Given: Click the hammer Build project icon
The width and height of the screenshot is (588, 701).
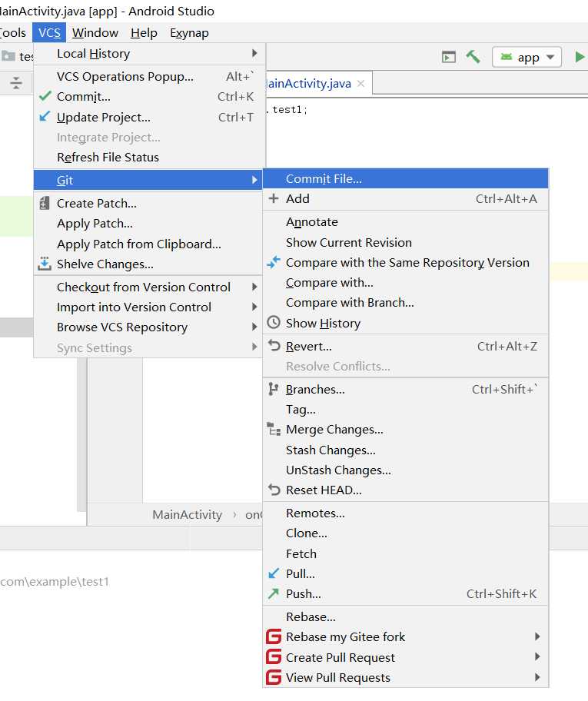Looking at the screenshot, I should tap(473, 57).
